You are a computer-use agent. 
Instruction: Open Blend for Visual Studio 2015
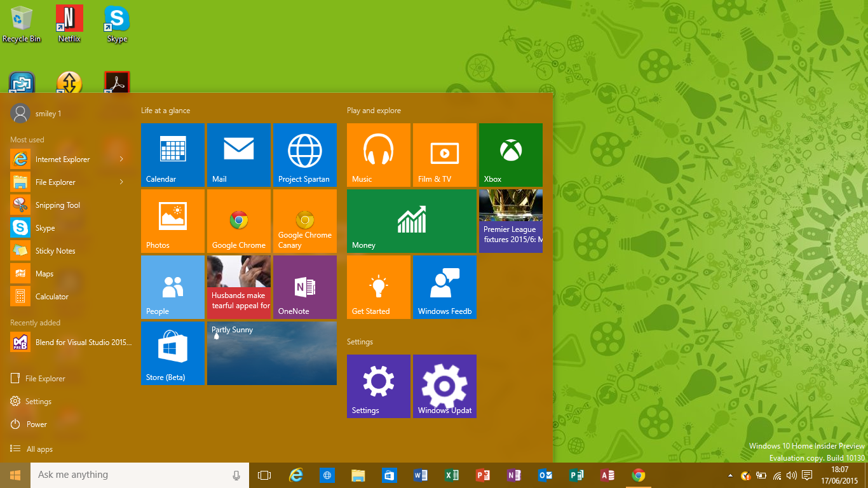pyautogui.click(x=71, y=342)
